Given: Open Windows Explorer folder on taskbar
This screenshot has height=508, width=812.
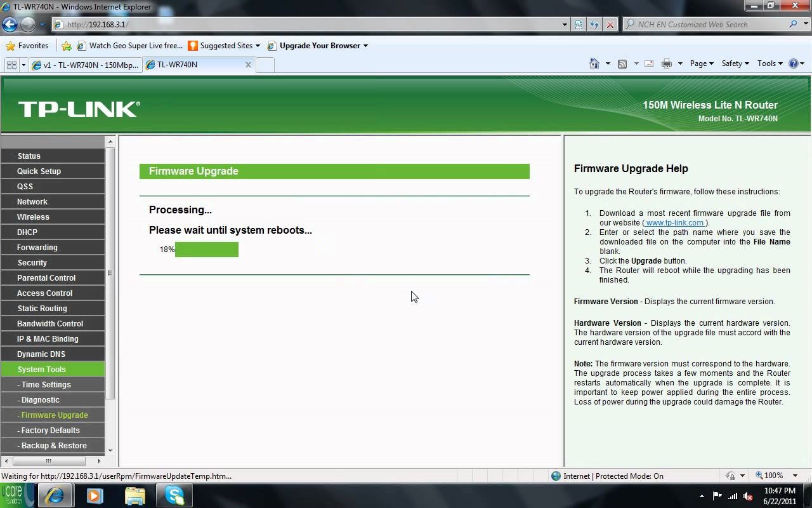Looking at the screenshot, I should tap(134, 495).
